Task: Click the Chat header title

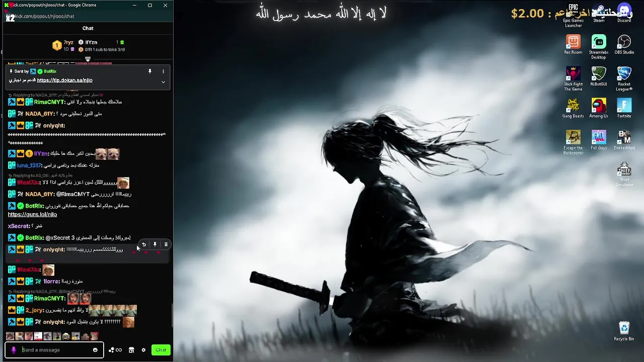Action: tap(88, 28)
